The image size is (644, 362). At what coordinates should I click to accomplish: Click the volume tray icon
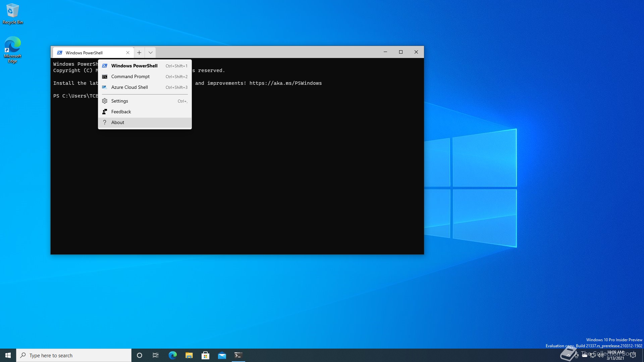coord(600,355)
